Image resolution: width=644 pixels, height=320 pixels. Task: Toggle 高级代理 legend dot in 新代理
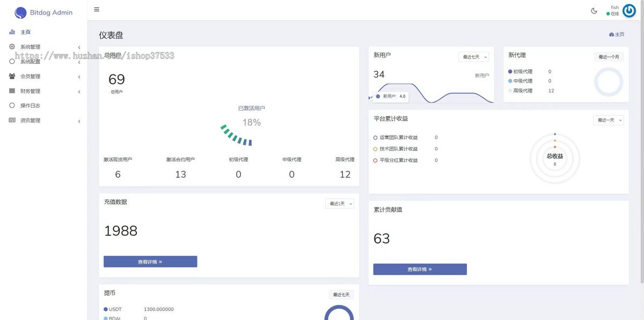click(x=510, y=91)
